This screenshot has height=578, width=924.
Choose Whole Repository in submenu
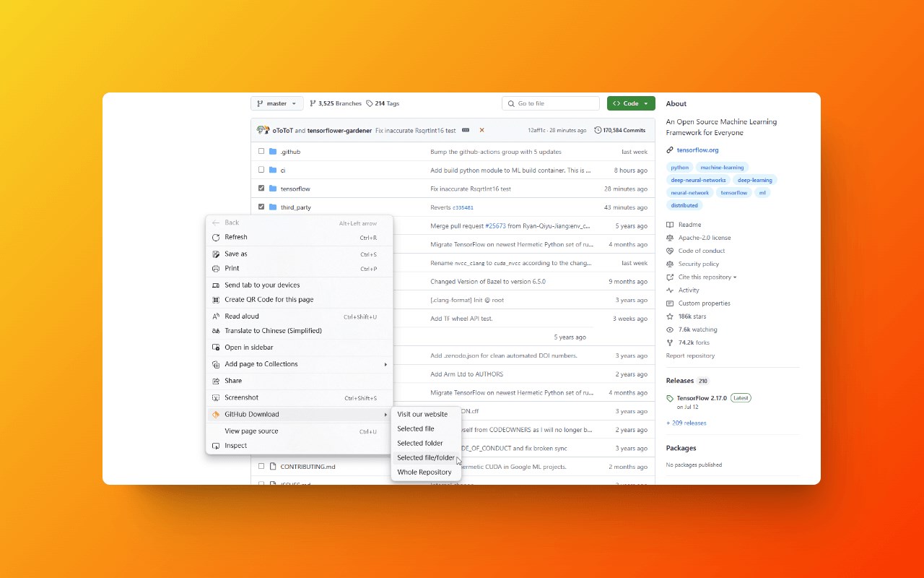pyautogui.click(x=426, y=472)
